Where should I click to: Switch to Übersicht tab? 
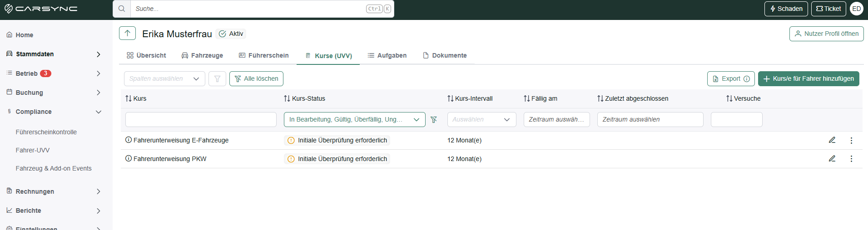146,55
